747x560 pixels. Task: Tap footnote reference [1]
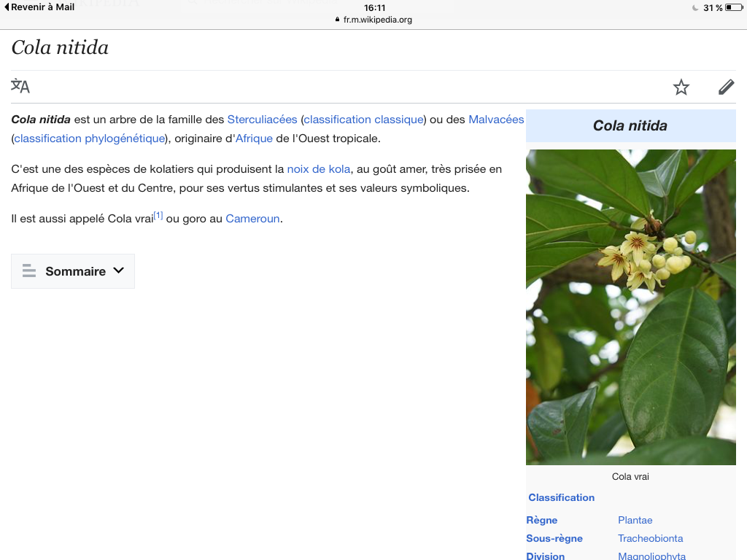pyautogui.click(x=158, y=217)
